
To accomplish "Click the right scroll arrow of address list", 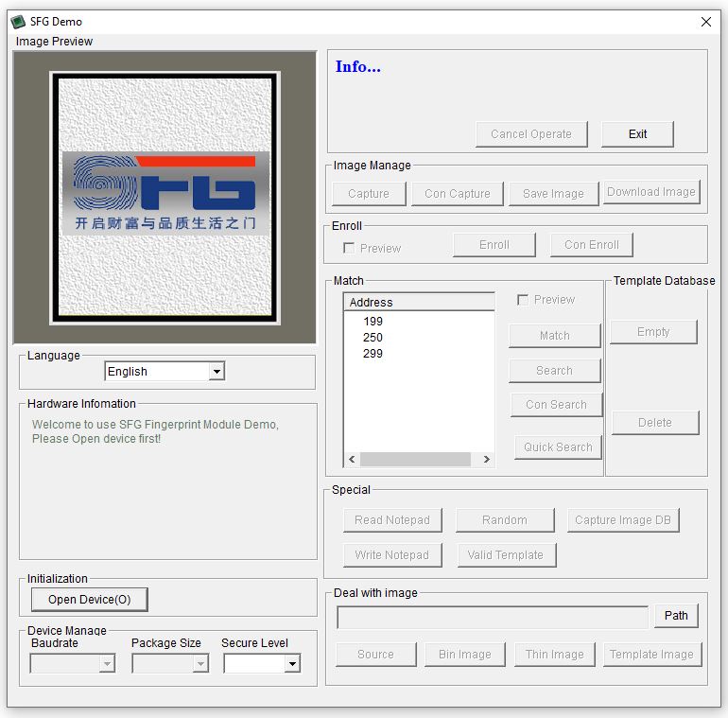I will (x=487, y=460).
